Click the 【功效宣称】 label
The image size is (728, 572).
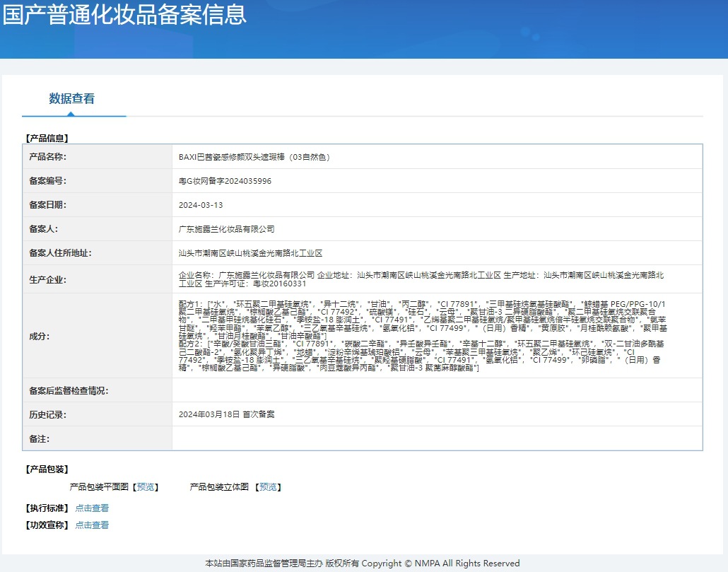point(47,525)
